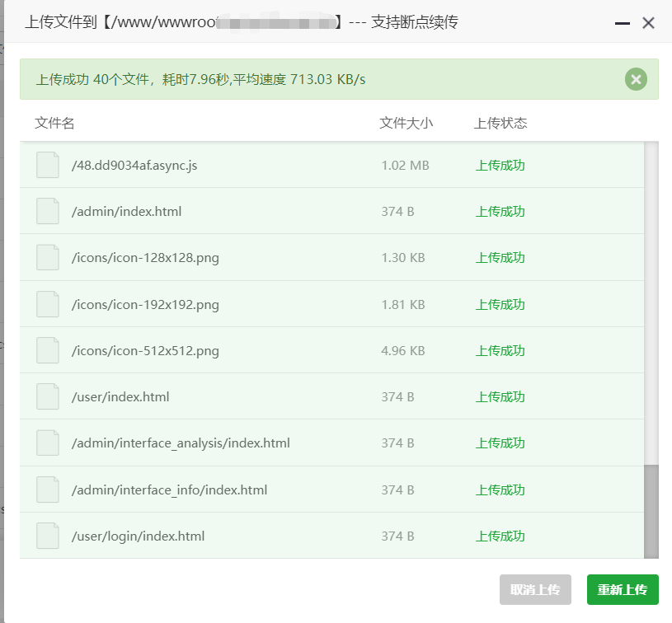This screenshot has width=672, height=623.
Task: Dismiss the green upload success banner
Action: (x=636, y=79)
